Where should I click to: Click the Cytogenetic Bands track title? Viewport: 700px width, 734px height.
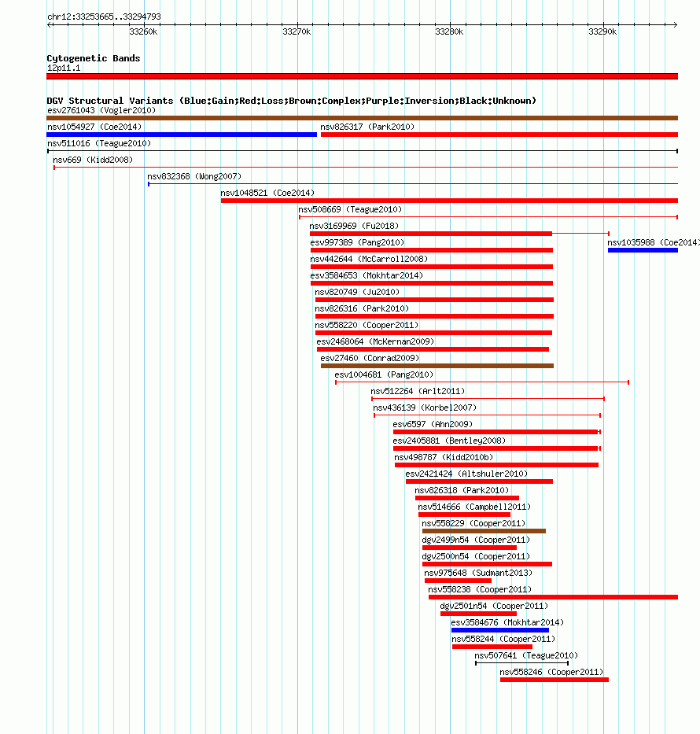pos(94,58)
